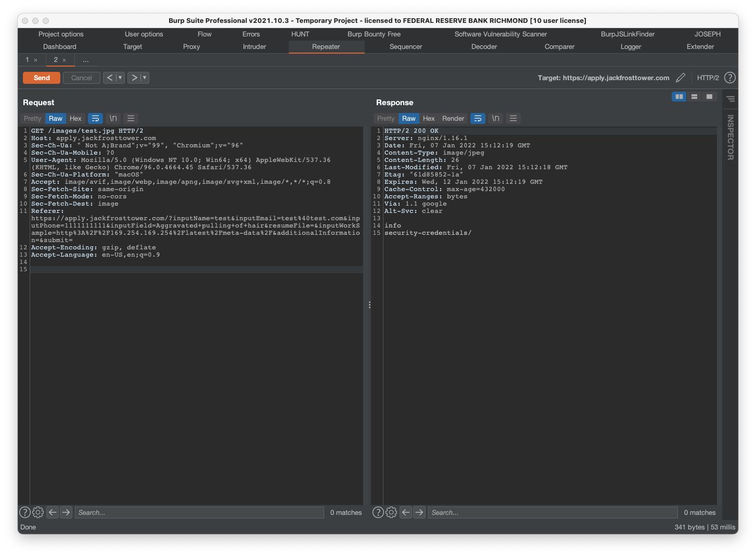
Task: Open the forward-history dropdown arrow
Action: tap(145, 78)
